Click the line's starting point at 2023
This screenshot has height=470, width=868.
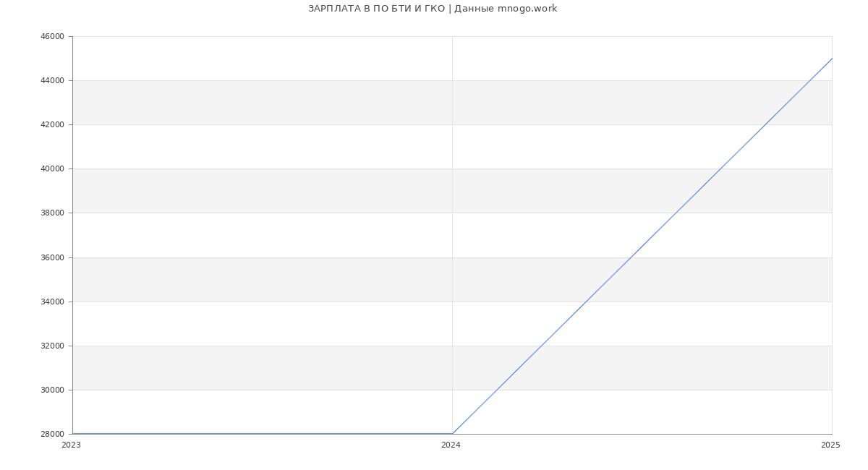pos(73,434)
